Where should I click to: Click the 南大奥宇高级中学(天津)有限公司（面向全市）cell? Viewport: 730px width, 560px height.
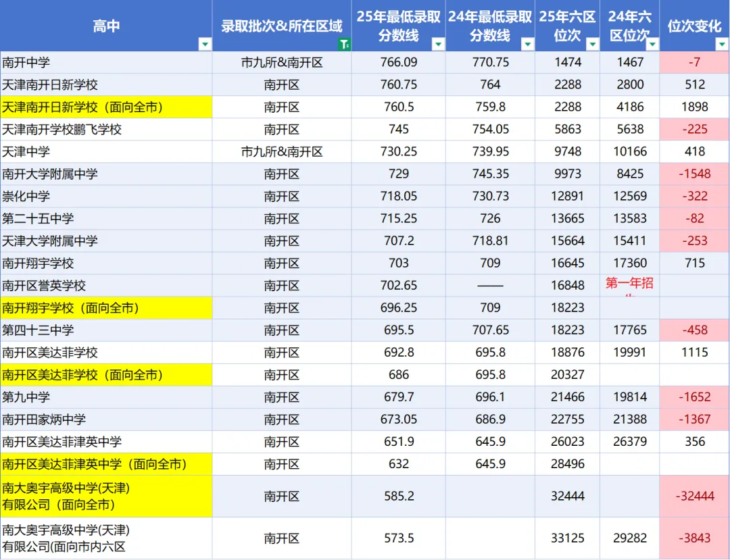(x=106, y=497)
